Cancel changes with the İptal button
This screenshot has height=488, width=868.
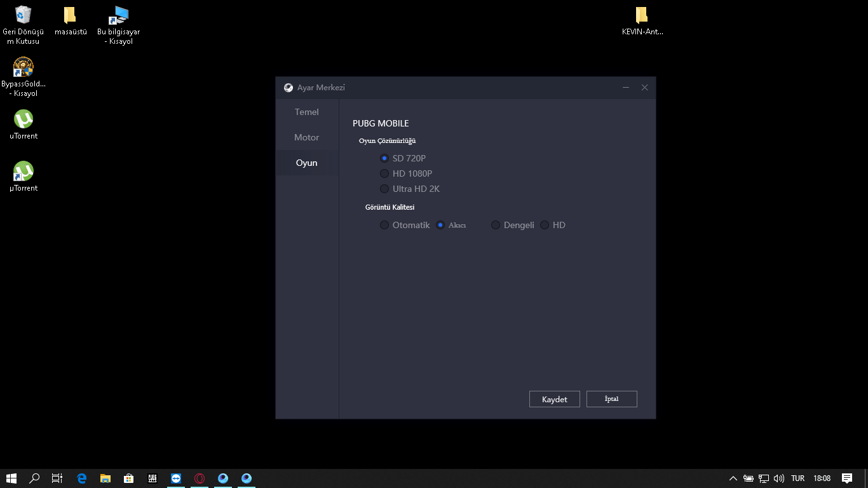coord(612,399)
